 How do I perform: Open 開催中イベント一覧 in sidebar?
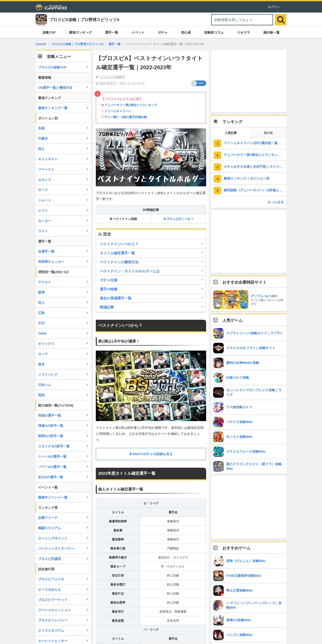pos(63,497)
